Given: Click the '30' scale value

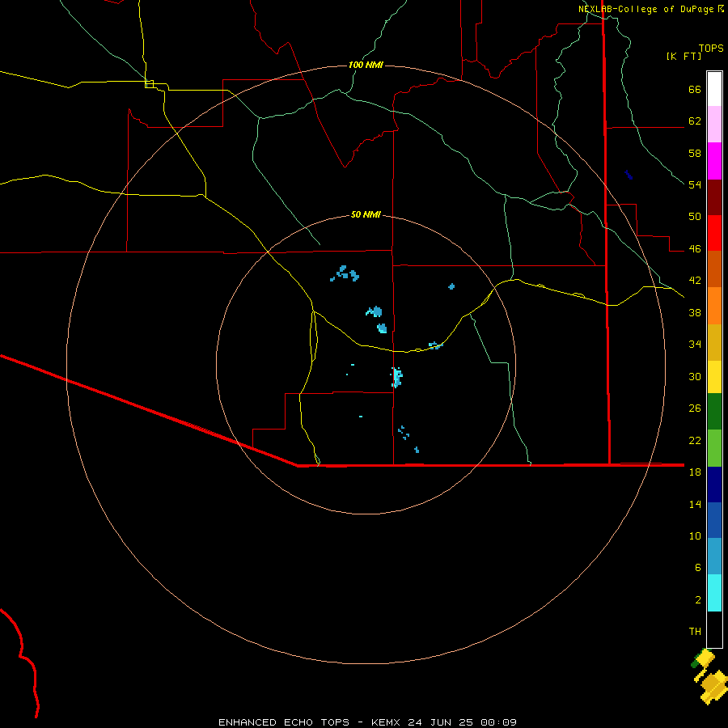Looking at the screenshot, I should click(x=695, y=376).
